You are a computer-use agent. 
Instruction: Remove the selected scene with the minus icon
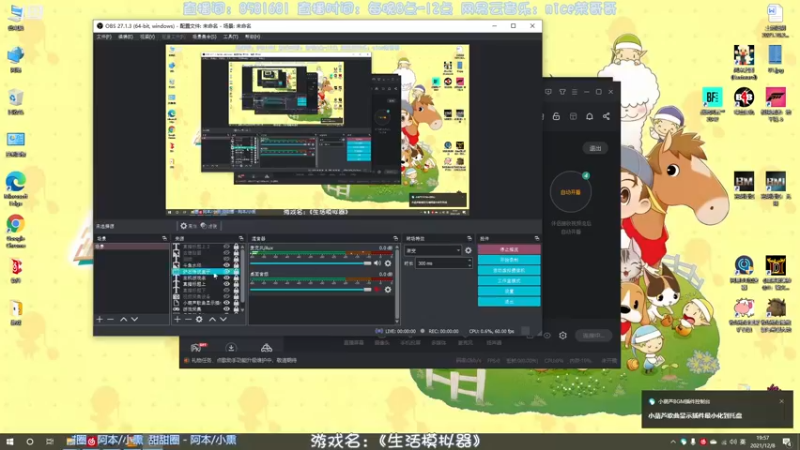click(110, 319)
